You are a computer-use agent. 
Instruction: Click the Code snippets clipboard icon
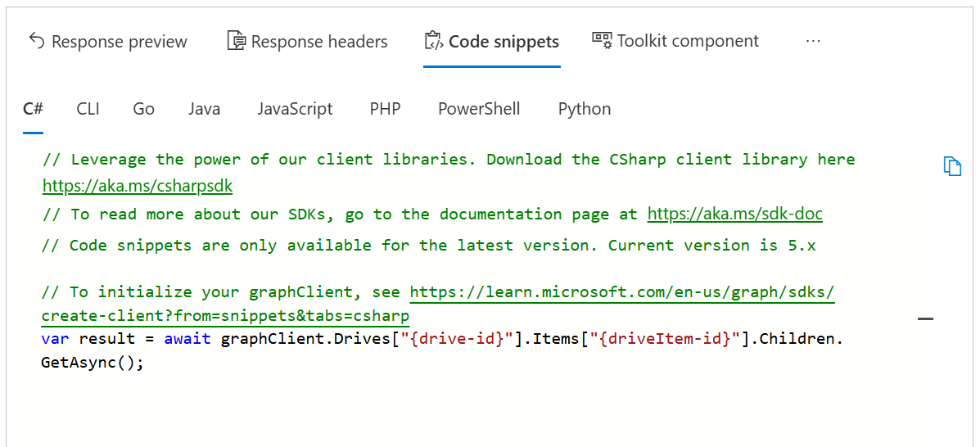click(x=433, y=41)
